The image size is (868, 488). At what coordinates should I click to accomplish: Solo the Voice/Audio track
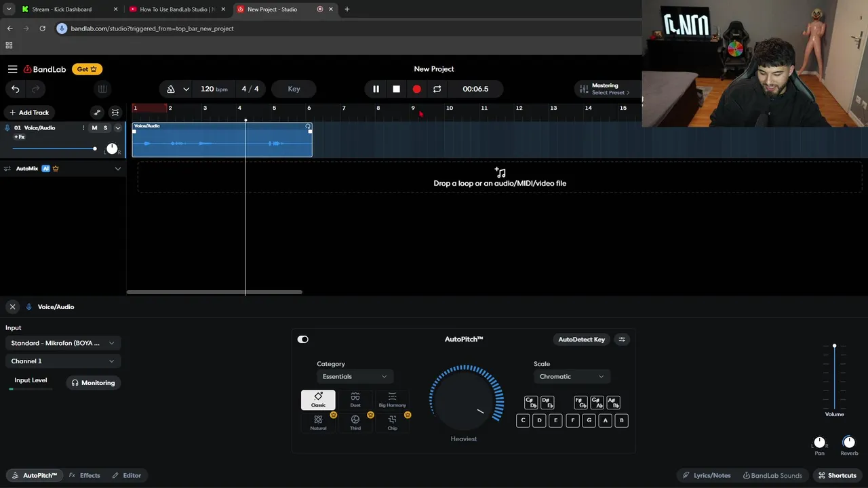tap(105, 127)
